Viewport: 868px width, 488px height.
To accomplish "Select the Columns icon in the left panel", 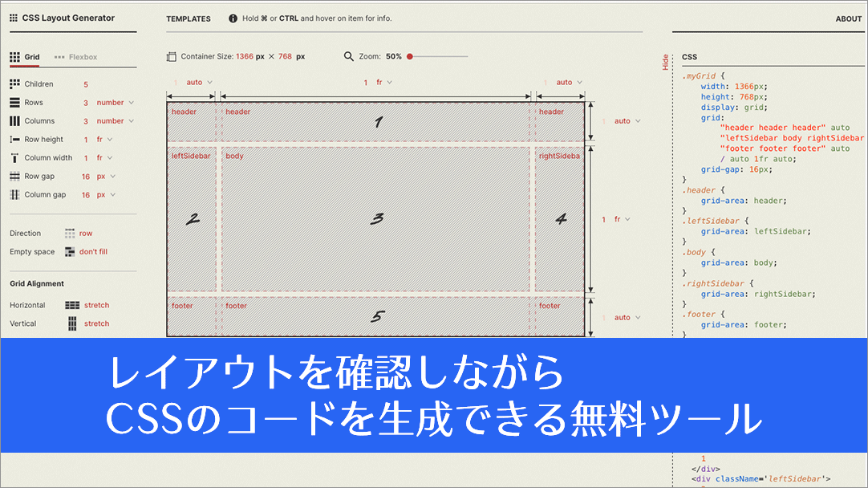I will (x=14, y=120).
